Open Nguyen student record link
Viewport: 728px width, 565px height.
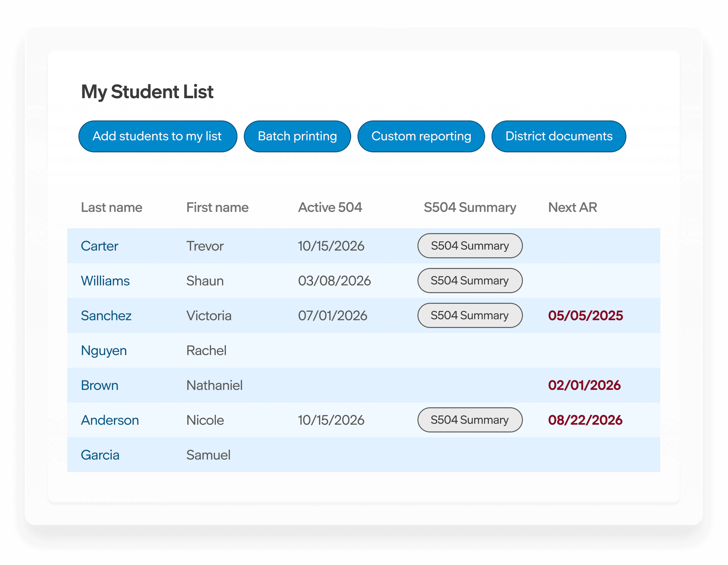(x=104, y=351)
